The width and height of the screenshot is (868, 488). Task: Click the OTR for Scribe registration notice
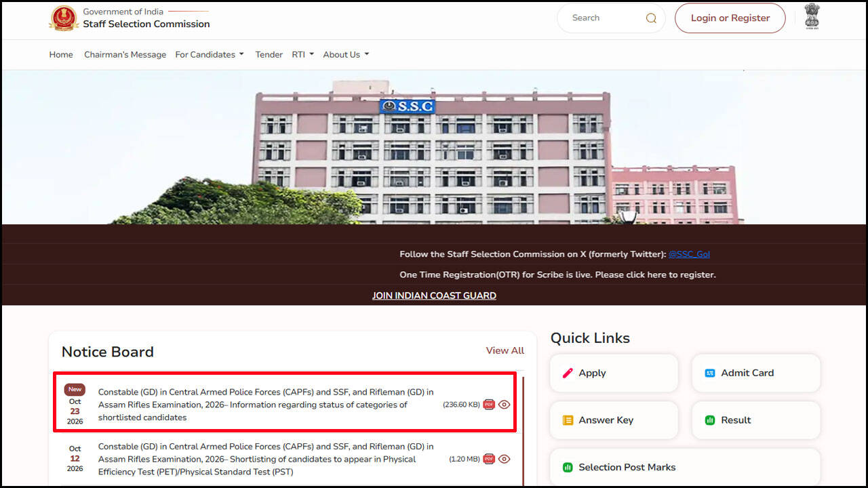(557, 274)
